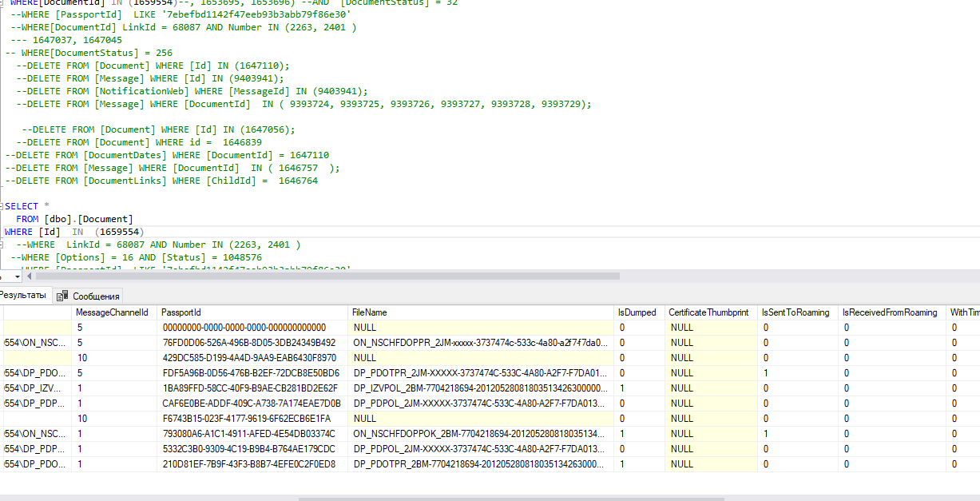Image resolution: width=980 pixels, height=501 pixels.
Task: Click NULL FileName cell in first result row
Action: coord(482,328)
